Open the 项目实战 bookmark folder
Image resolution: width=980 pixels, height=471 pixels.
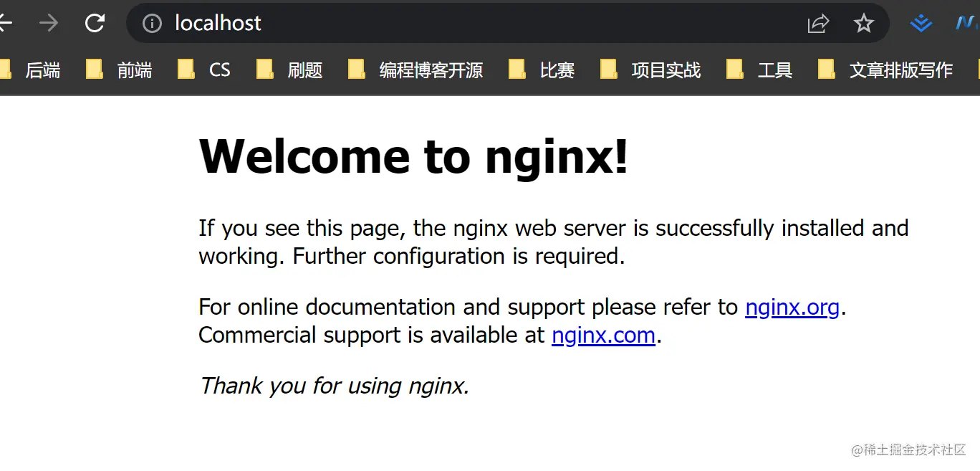click(x=650, y=70)
